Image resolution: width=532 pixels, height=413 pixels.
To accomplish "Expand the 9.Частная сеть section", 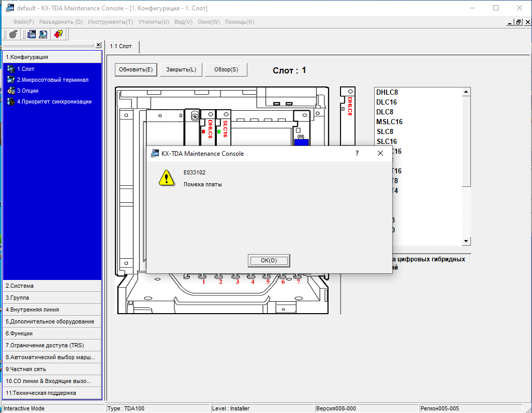I will 52,369.
